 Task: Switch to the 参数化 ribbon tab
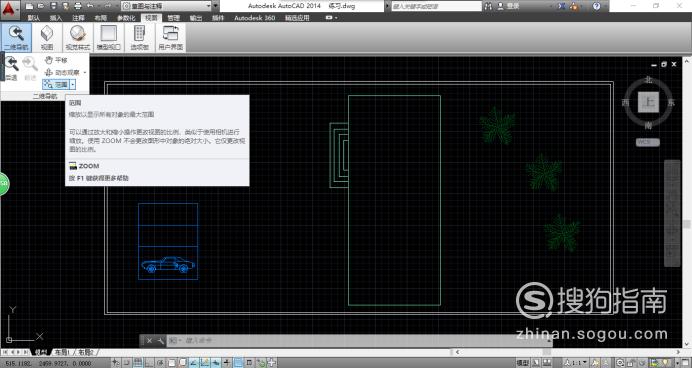[x=126, y=18]
